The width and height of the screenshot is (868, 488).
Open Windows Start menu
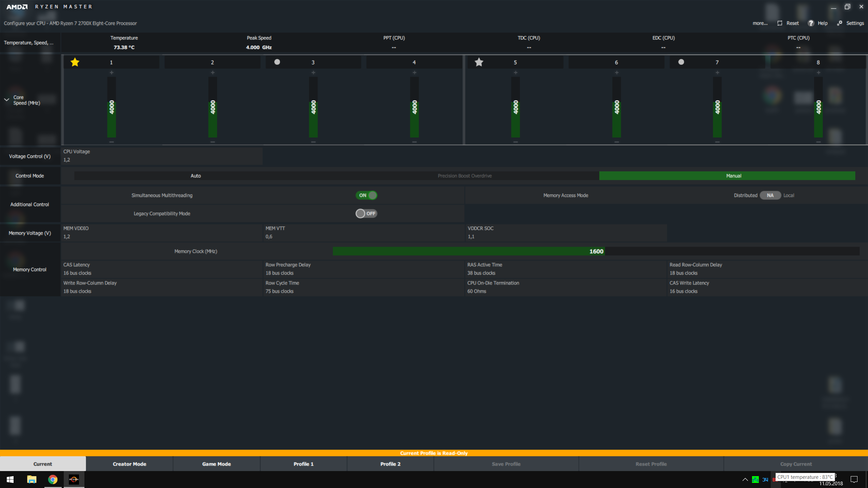coord(10,480)
